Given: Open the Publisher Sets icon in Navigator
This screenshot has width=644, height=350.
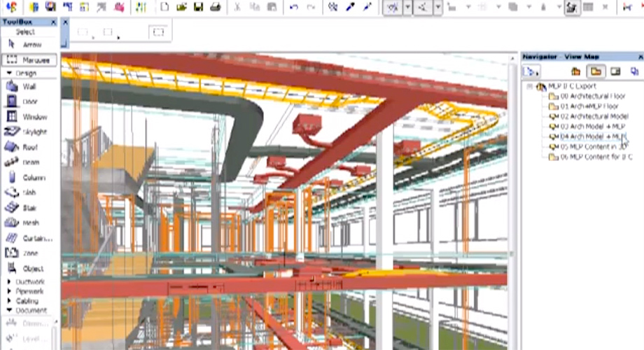Looking at the screenshot, I should (635, 71).
